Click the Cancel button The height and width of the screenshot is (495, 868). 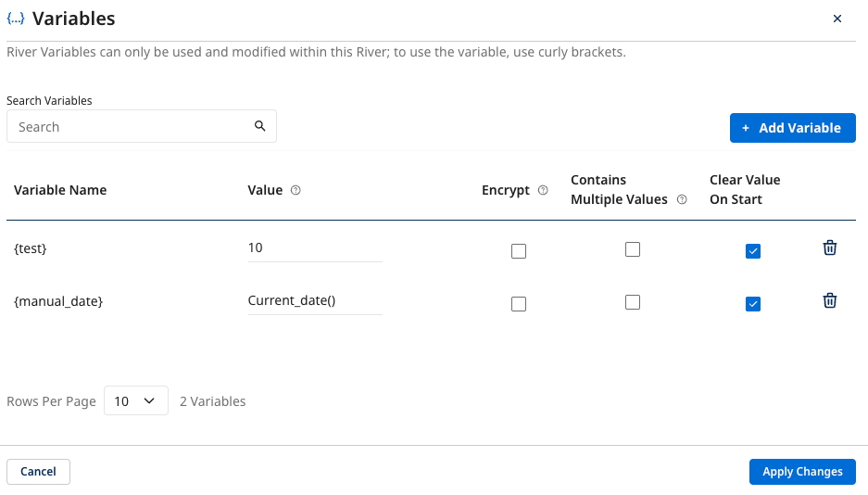[38, 472]
